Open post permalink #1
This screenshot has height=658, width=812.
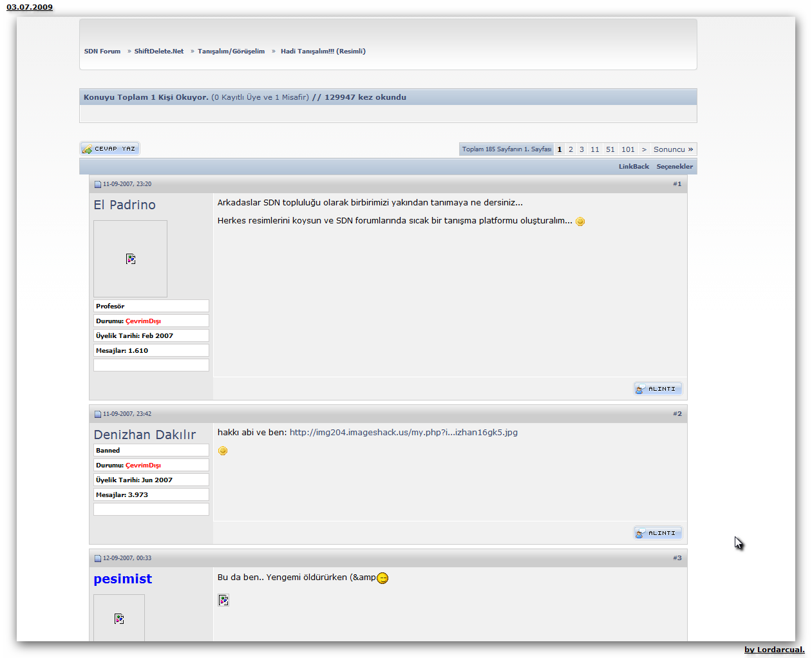point(677,184)
